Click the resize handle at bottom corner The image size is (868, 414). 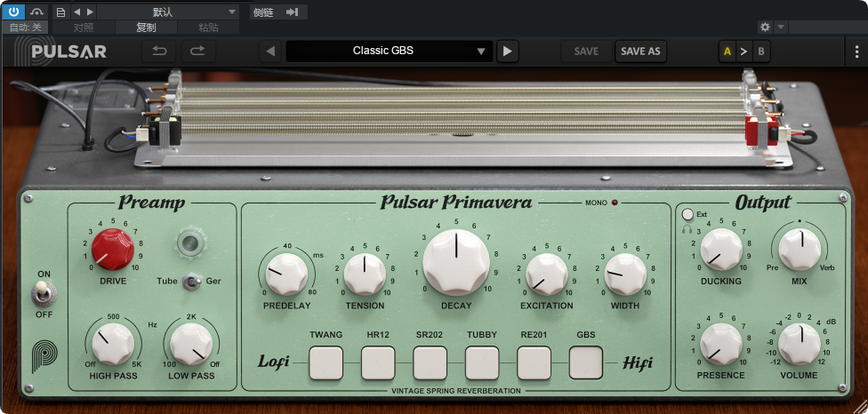point(860,406)
